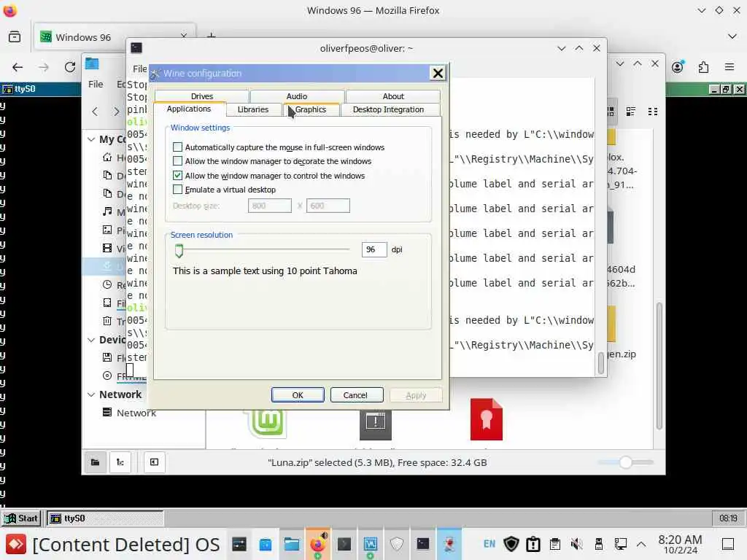The image size is (747, 560).
Task: Open the network tray icon
Action: click(620, 544)
